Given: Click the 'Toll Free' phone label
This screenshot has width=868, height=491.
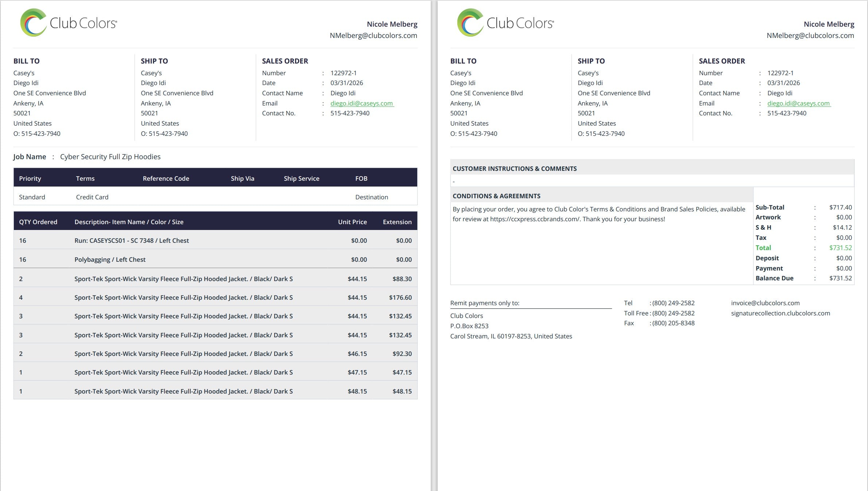Looking at the screenshot, I should (x=636, y=313).
